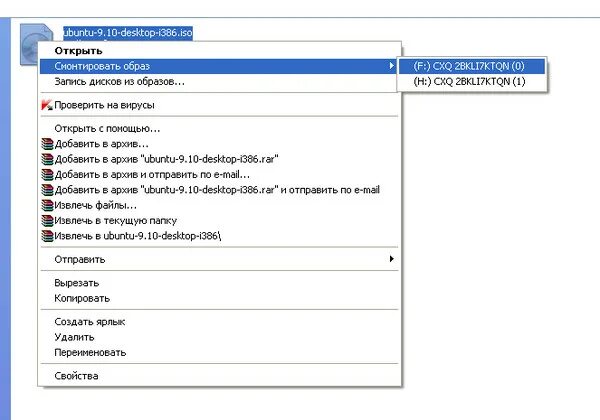Choose Переименовать entry
The height and width of the screenshot is (420, 600).
(x=220, y=352)
